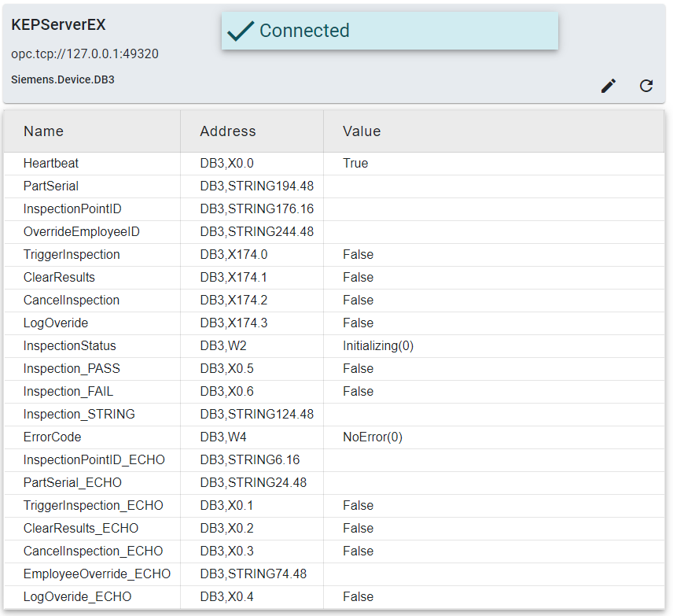Viewport: 673px width, 616px height.
Task: Click the pencil edit icon
Action: point(608,86)
